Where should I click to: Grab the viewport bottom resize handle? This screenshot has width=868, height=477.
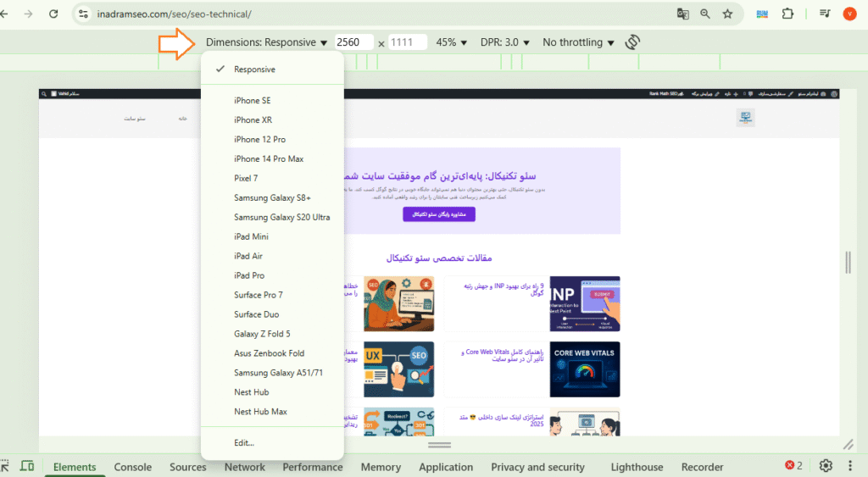440,444
